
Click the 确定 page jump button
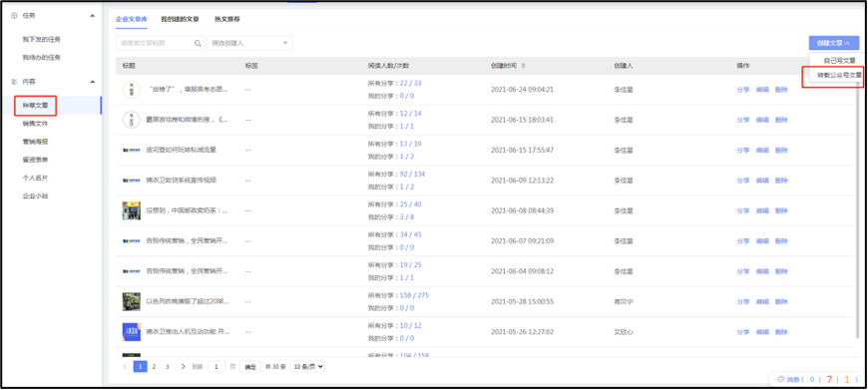click(250, 367)
